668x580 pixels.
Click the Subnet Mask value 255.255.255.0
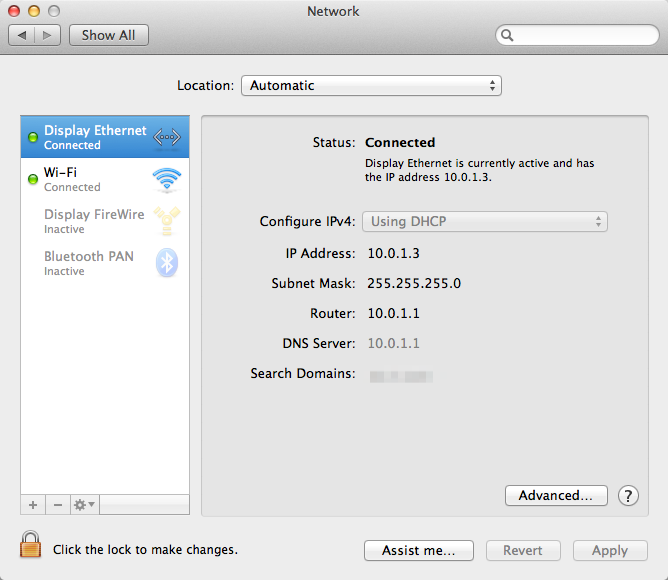(414, 283)
